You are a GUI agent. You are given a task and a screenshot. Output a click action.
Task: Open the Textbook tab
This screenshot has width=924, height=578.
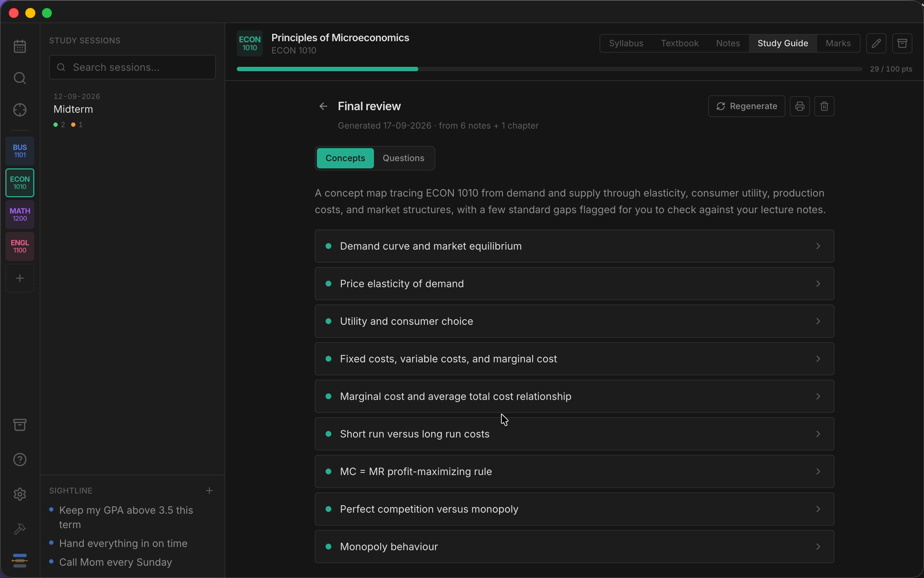pos(680,43)
